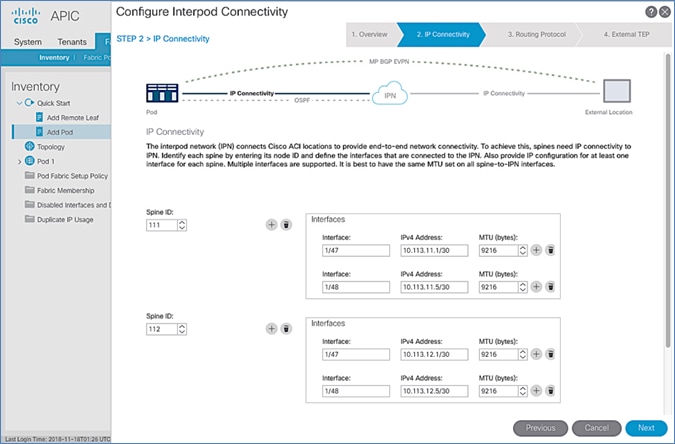Go to the 1. Overview wizard step

(370, 34)
